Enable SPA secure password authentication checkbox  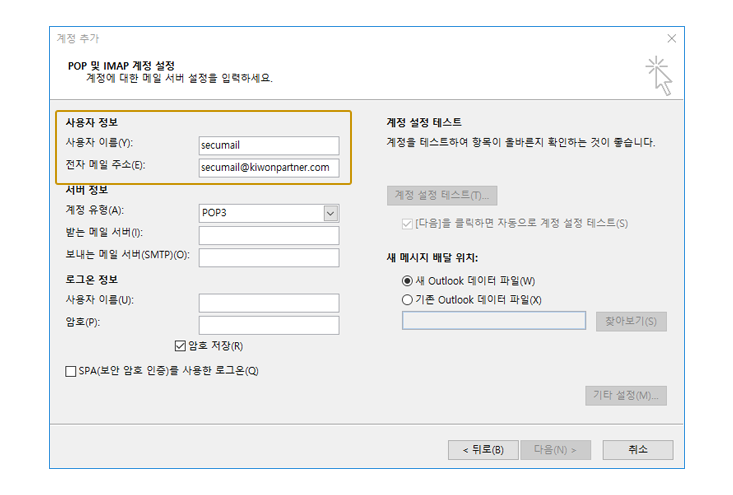pyautogui.click(x=71, y=371)
